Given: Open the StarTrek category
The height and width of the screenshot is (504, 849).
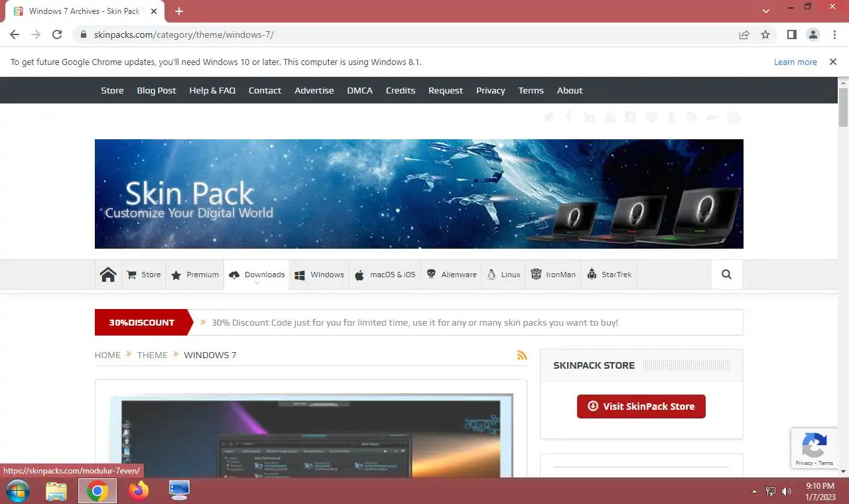Looking at the screenshot, I should [x=608, y=275].
